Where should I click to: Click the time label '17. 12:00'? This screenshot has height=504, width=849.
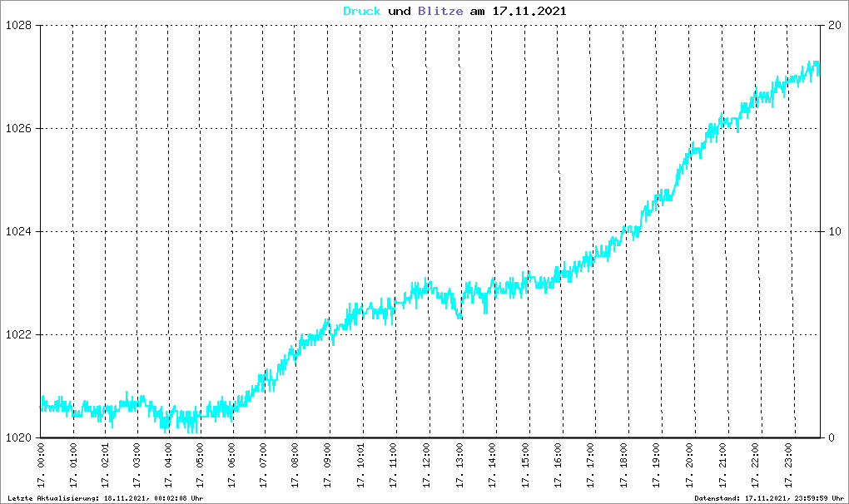pos(426,465)
